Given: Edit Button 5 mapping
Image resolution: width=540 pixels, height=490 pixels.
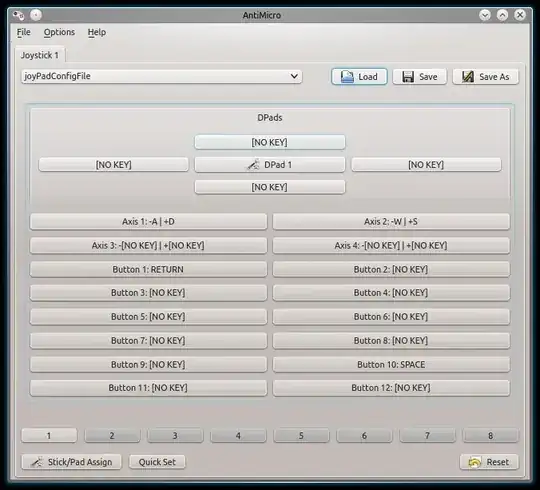Looking at the screenshot, I should (148, 317).
